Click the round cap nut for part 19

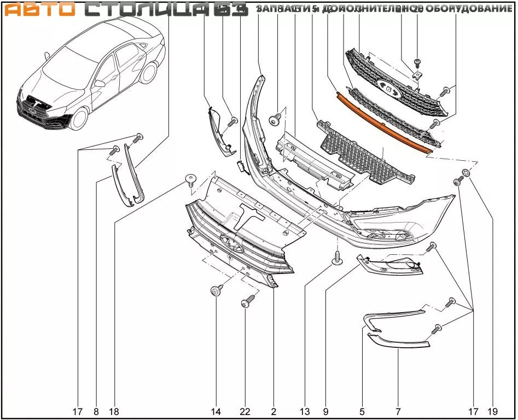click(467, 173)
